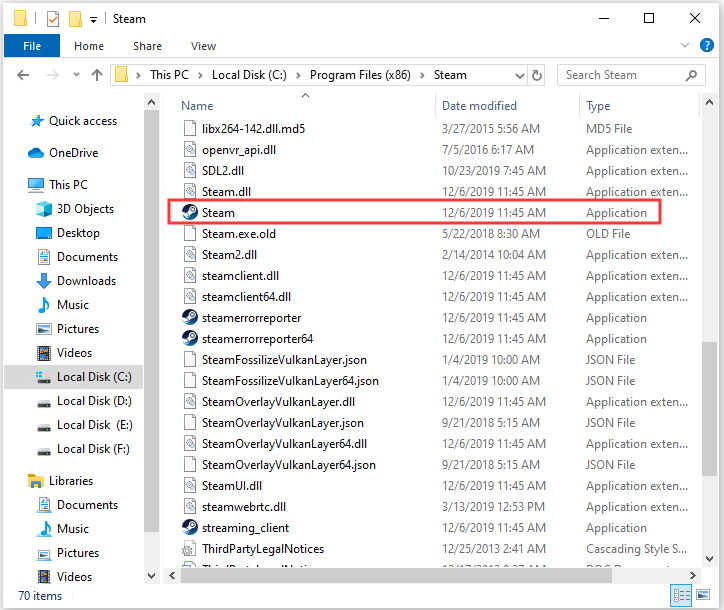
Task: Select Local Disk (E:) in the navigation pane
Action: tap(94, 425)
